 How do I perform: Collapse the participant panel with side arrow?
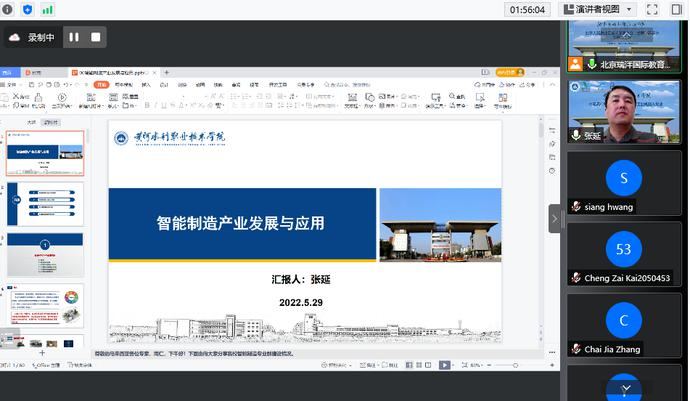555,218
